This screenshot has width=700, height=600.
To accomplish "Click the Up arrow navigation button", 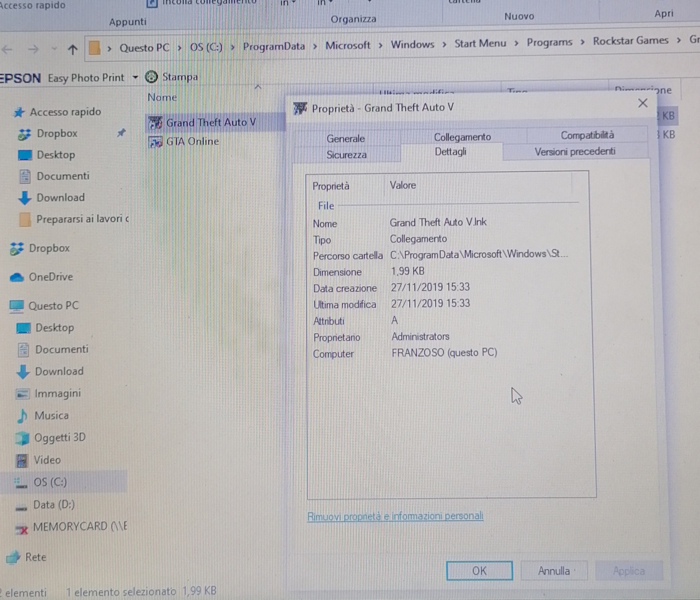I will (x=72, y=50).
